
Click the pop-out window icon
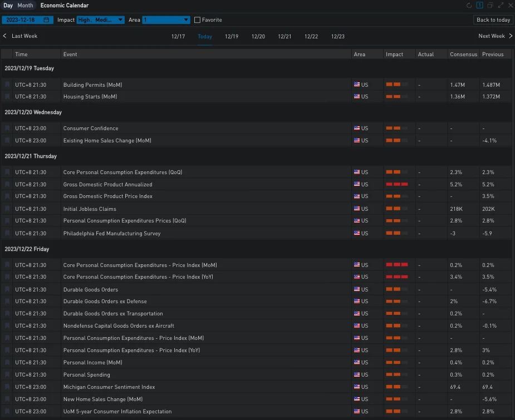(x=490, y=6)
